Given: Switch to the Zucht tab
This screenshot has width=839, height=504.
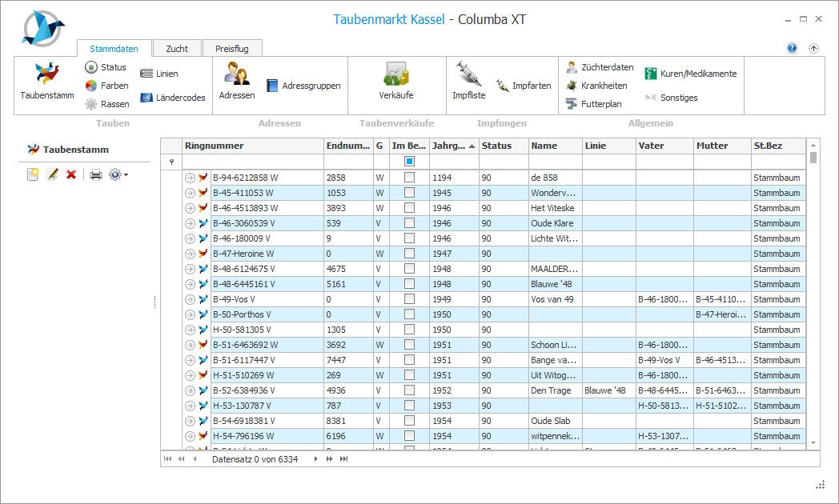Looking at the screenshot, I should 177,49.
